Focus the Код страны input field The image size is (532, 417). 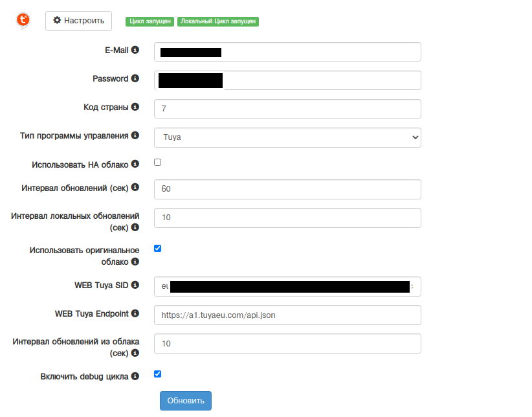(287, 109)
